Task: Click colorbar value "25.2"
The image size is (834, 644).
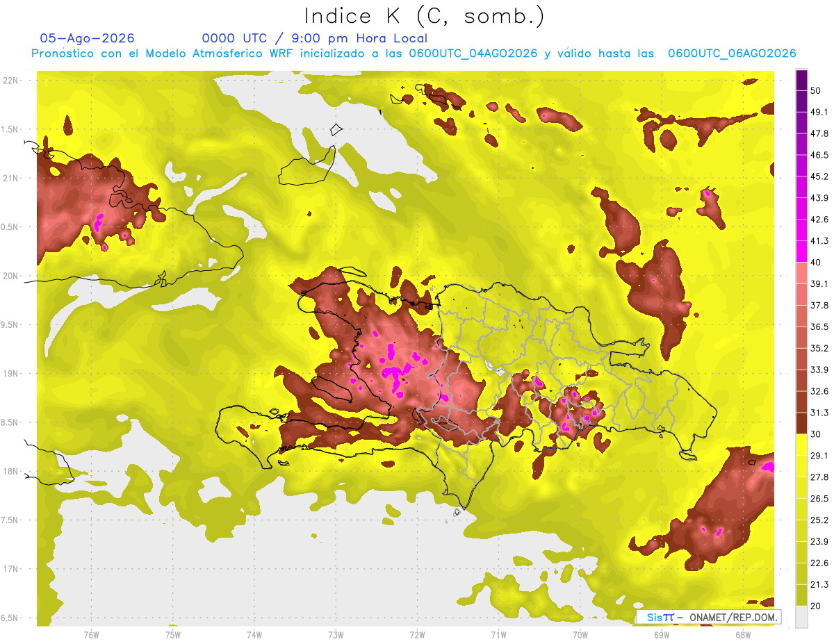Action: [819, 520]
